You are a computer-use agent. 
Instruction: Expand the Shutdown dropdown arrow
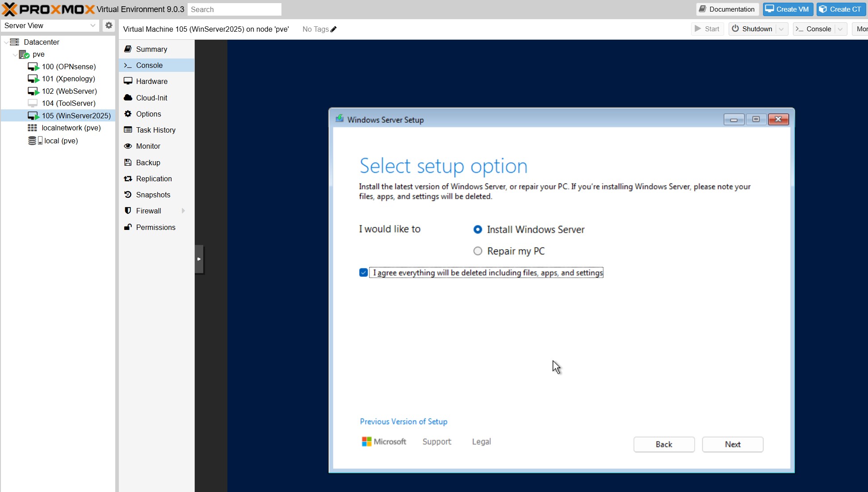[781, 29]
